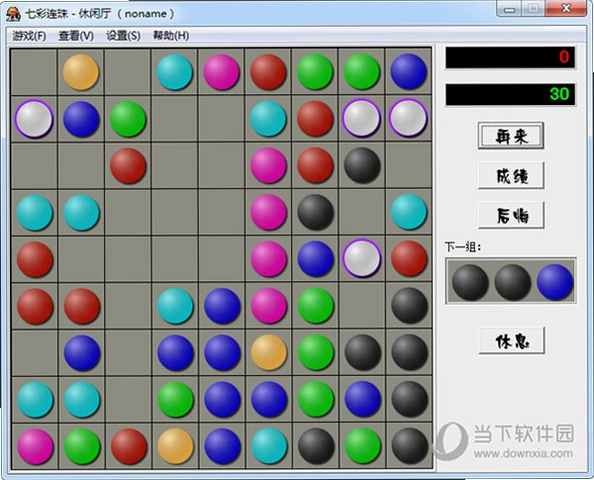Pick the orange ball in the bottom row

point(175,446)
